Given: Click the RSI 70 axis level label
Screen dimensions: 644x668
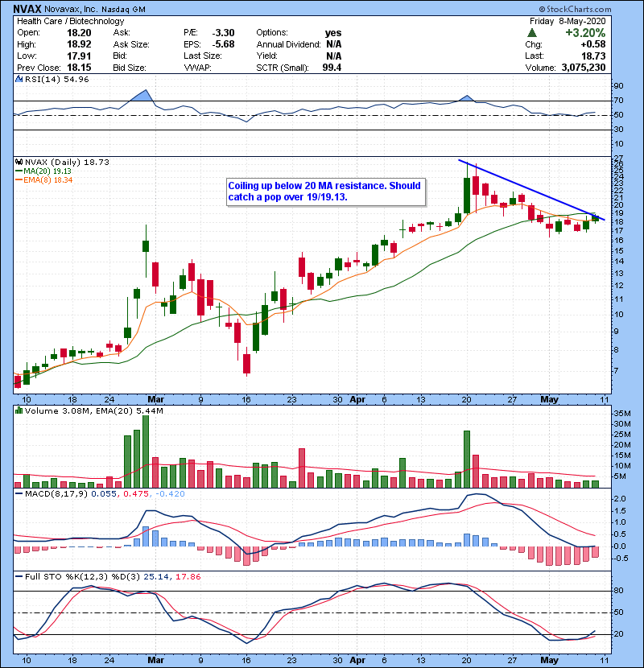Looking at the screenshot, I should click(x=618, y=101).
